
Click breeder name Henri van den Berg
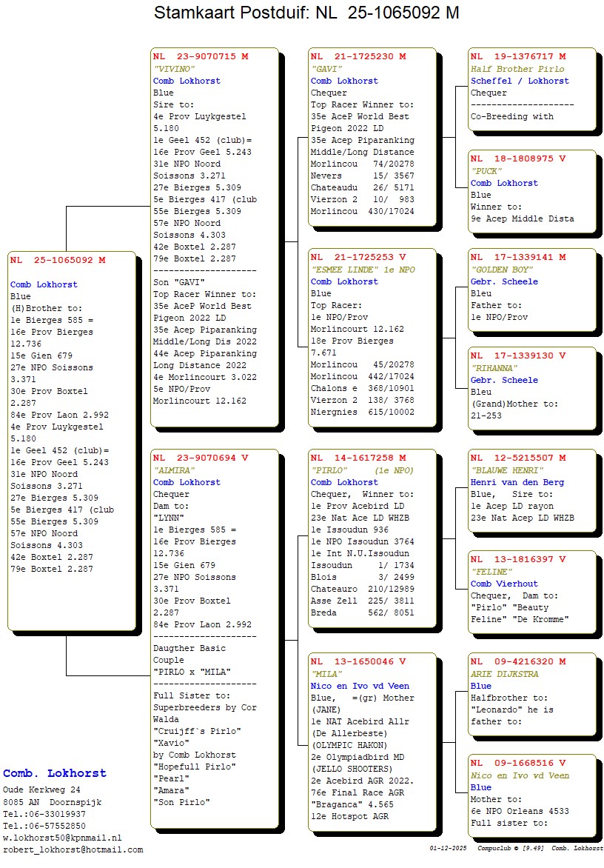pos(517,482)
